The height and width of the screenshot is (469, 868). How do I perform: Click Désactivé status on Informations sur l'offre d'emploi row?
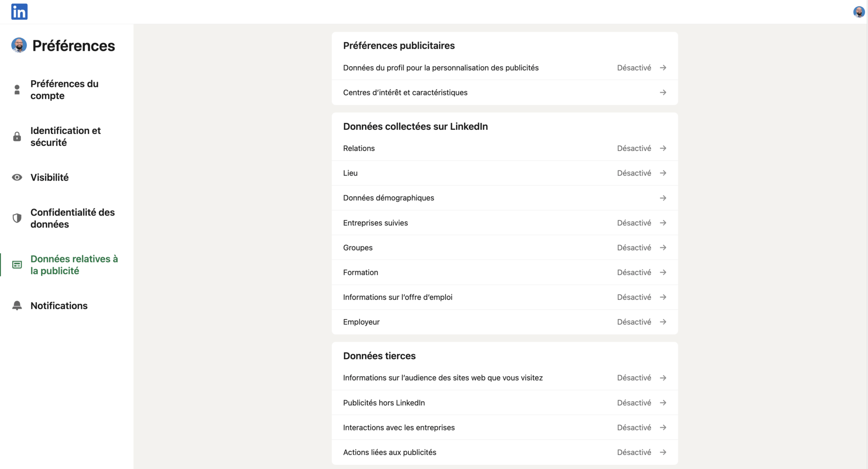[x=634, y=297]
